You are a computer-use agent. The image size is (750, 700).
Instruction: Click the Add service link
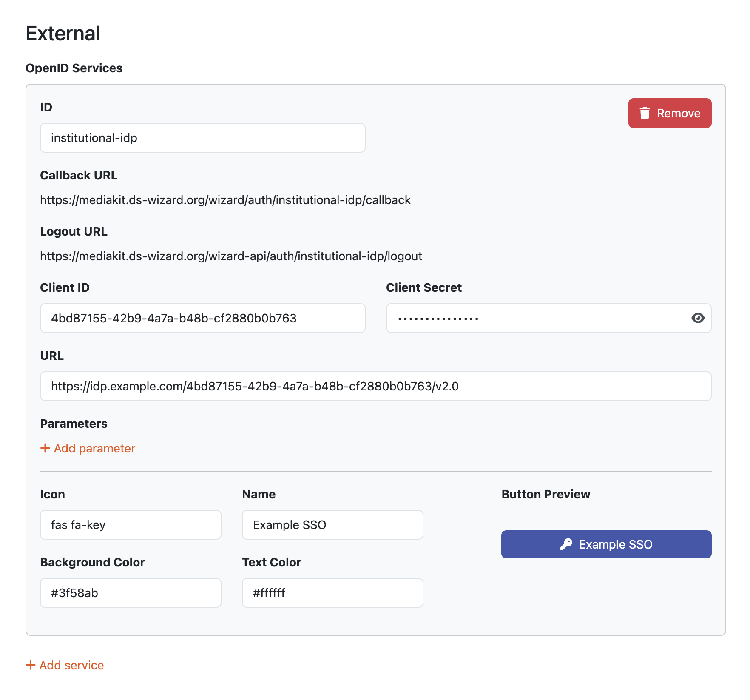[65, 665]
